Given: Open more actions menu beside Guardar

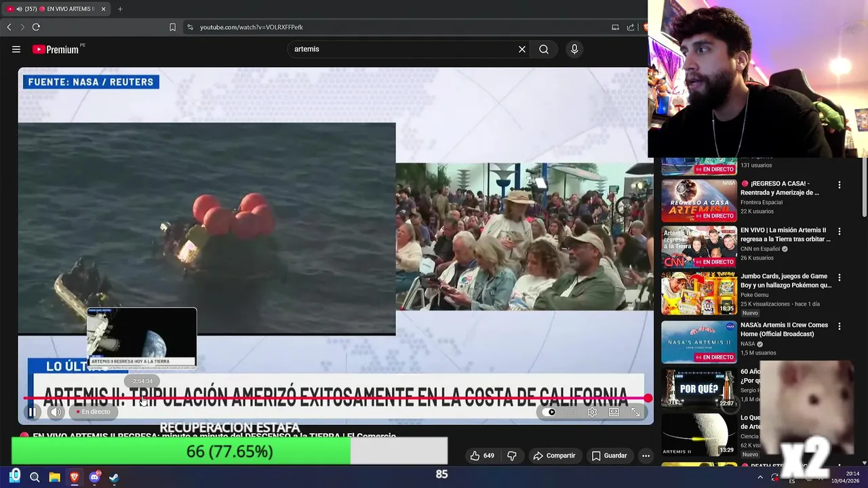Looking at the screenshot, I should 646,455.
